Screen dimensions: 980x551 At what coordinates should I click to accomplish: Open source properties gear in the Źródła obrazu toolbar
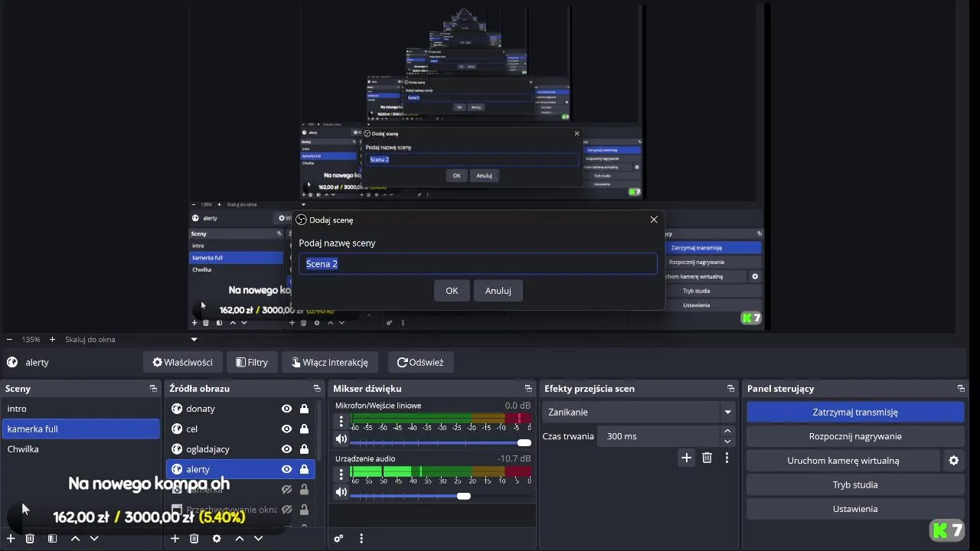[217, 539]
